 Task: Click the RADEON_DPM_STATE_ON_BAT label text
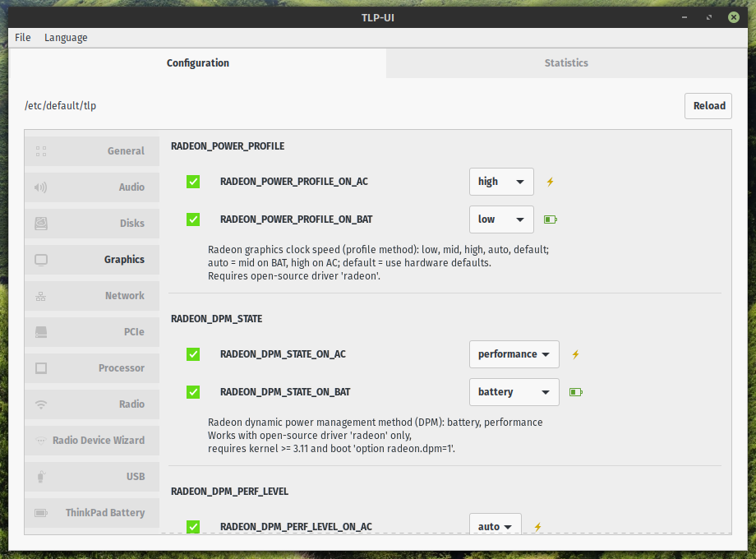285,392
